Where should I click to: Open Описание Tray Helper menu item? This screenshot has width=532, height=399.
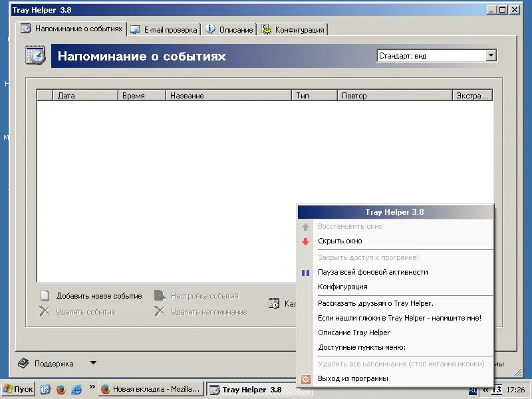(395, 332)
